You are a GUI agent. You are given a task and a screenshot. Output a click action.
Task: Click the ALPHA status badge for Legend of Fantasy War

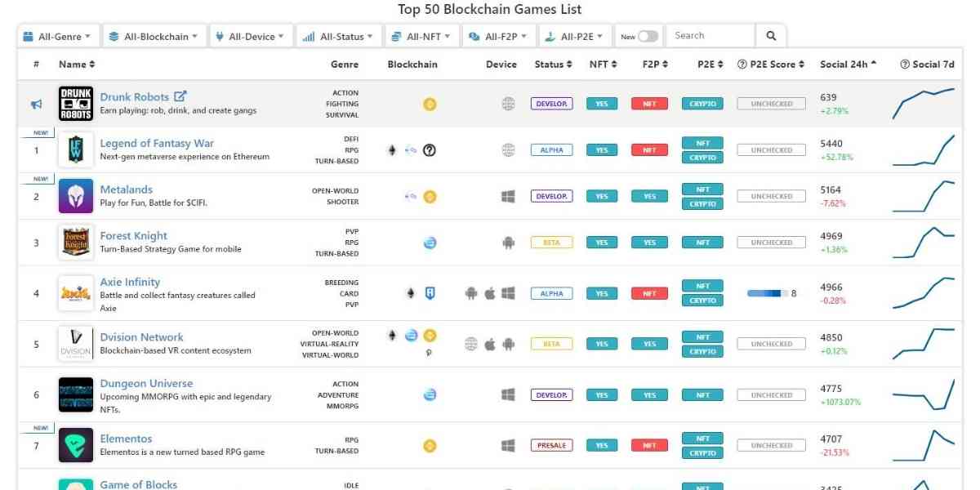click(x=551, y=150)
